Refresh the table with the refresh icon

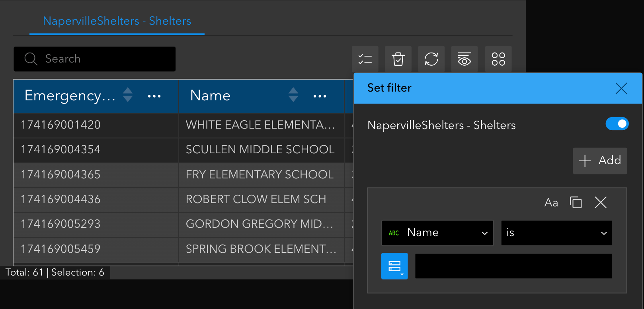pyautogui.click(x=431, y=59)
